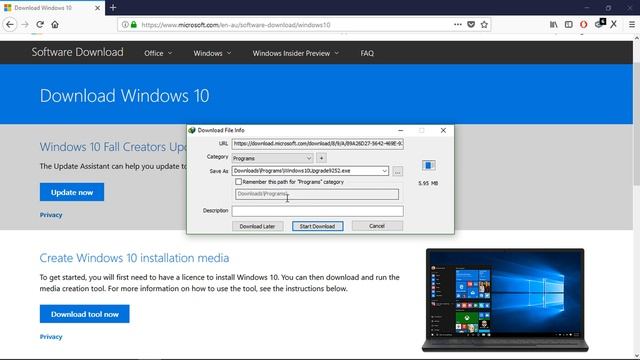Click the extension icon with badge

[x=600, y=24]
